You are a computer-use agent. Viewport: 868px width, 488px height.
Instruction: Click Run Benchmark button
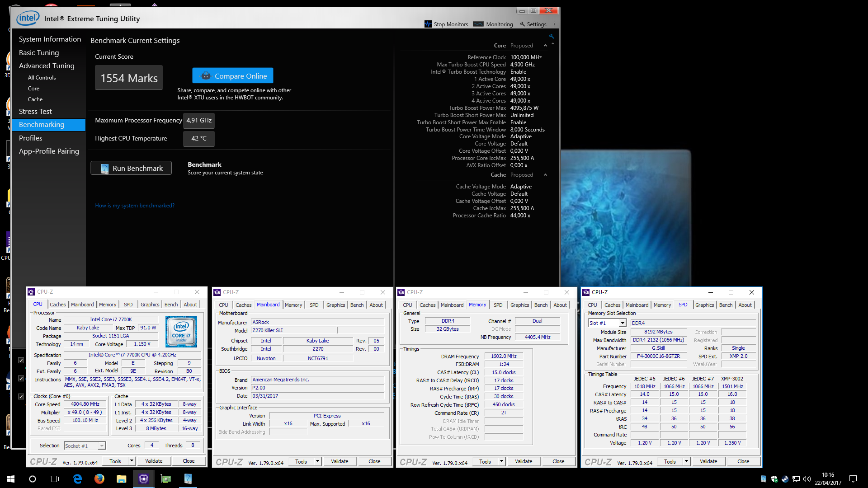click(x=131, y=168)
